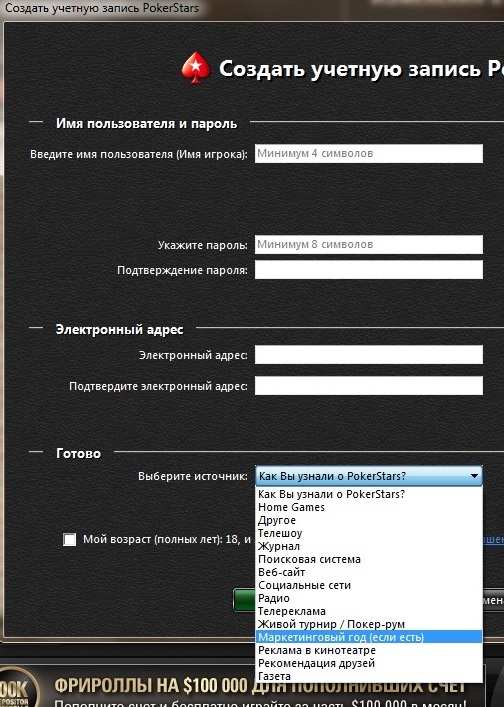Focus the confirm email address field
Viewport: 504px width, 707px height.
click(x=369, y=386)
